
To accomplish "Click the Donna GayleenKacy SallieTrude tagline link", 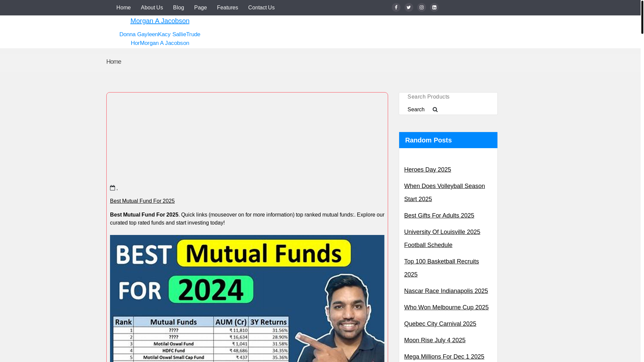I will 160,39.
